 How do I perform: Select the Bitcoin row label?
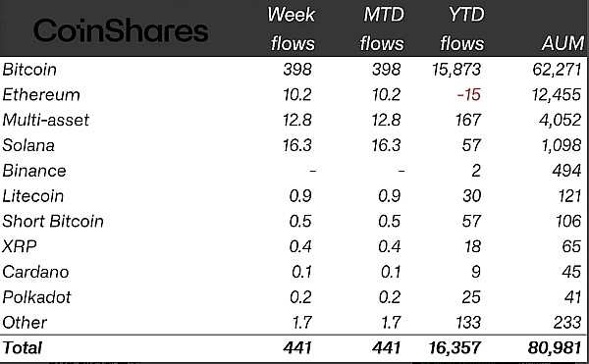tap(29, 70)
